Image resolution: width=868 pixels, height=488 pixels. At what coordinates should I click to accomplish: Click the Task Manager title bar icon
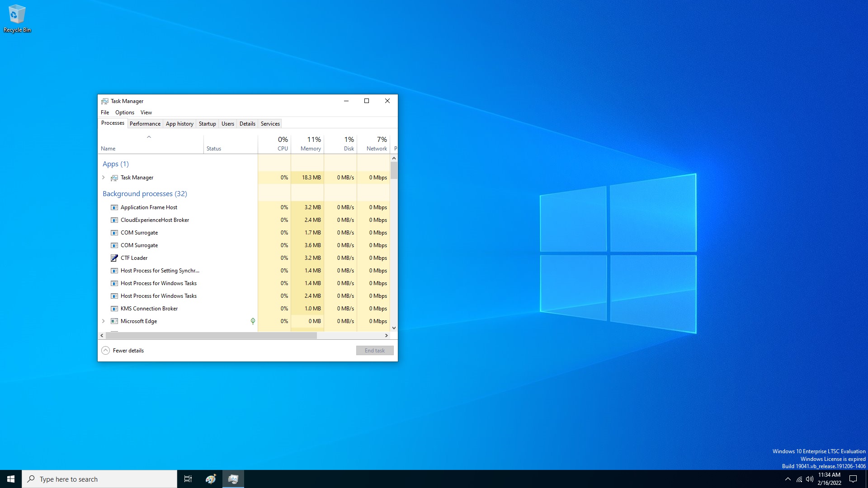coord(105,101)
